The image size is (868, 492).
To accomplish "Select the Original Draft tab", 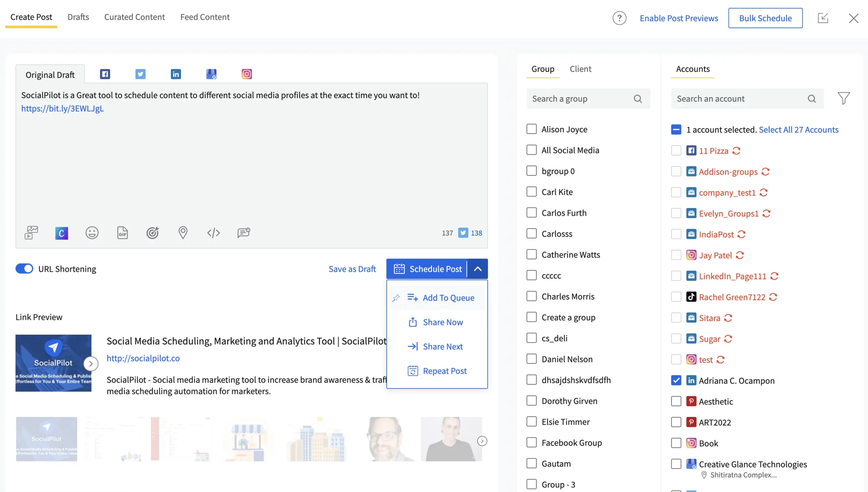I will [x=50, y=75].
